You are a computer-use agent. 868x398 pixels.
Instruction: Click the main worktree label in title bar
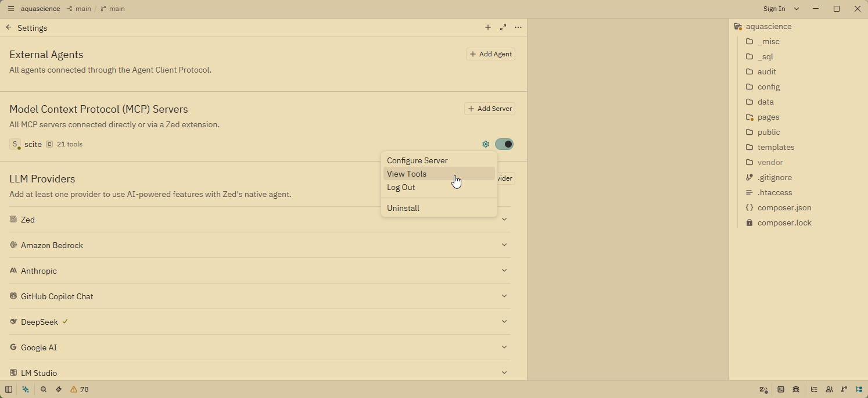[x=78, y=9]
